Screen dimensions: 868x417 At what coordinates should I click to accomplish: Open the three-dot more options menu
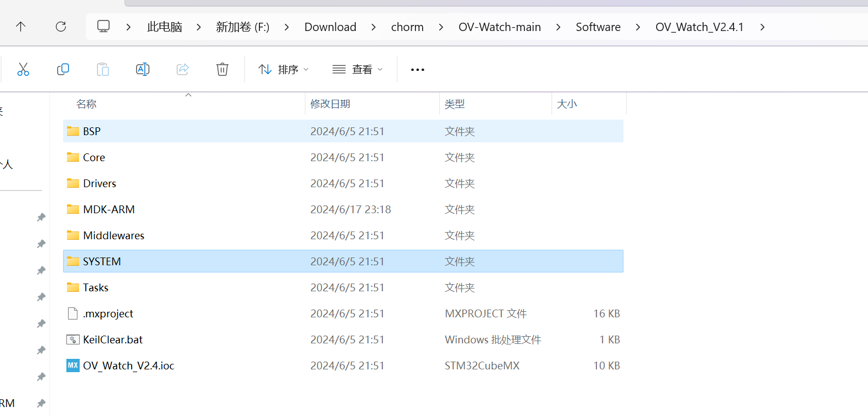pyautogui.click(x=418, y=70)
